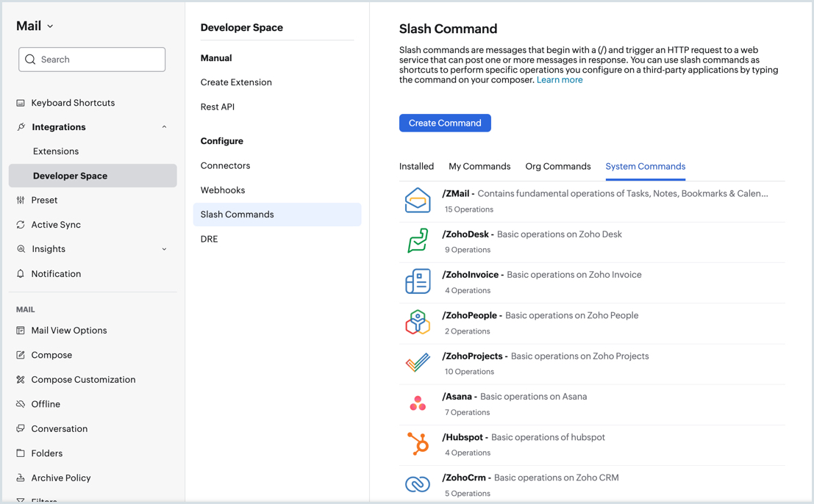Follow the Learn more link
The image size is (814, 504).
(x=560, y=80)
